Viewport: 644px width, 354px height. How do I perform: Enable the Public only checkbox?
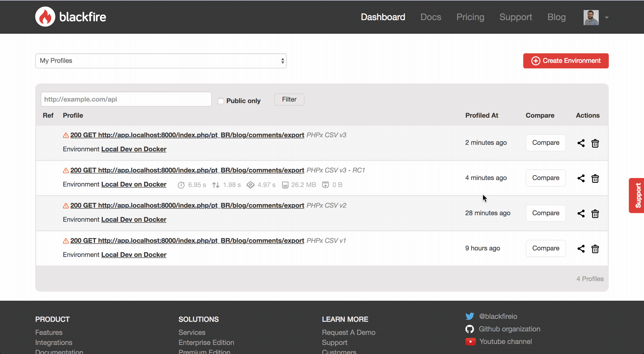click(x=221, y=101)
